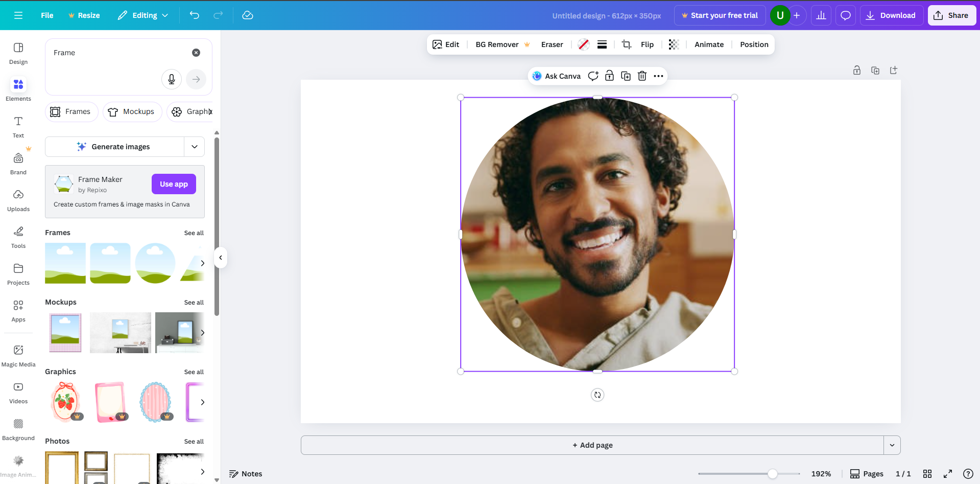Delete the selected image with the trash icon
The width and height of the screenshot is (980, 484).
coord(642,76)
